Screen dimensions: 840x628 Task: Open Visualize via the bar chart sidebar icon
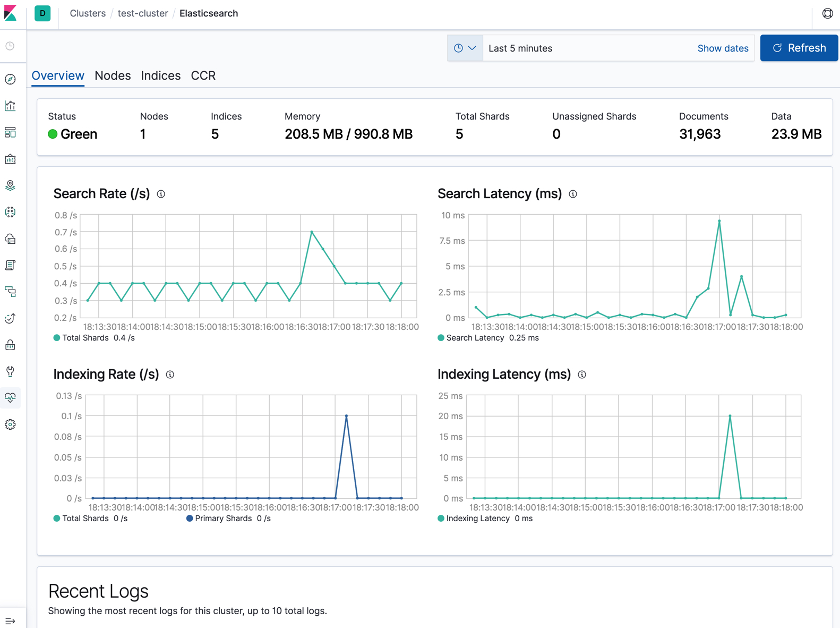(10, 106)
